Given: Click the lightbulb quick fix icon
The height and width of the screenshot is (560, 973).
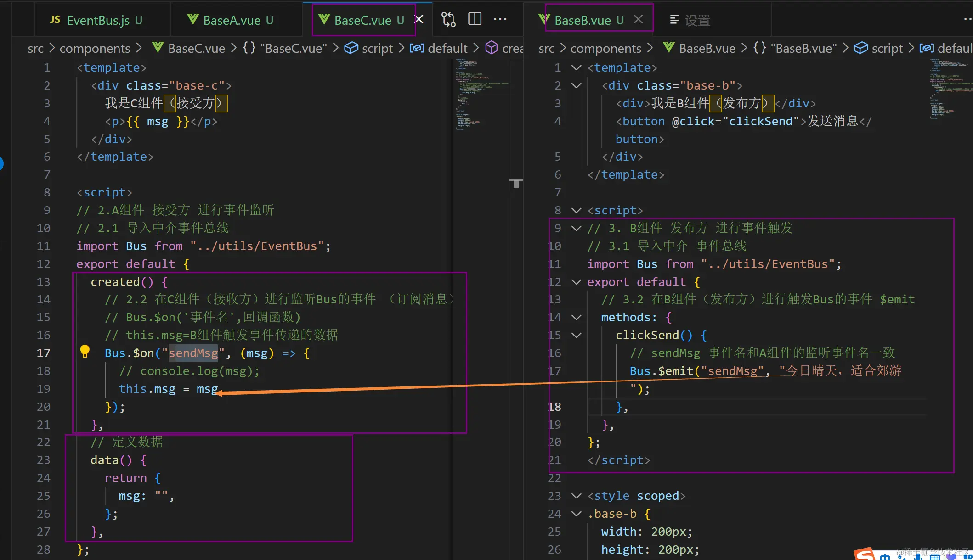Looking at the screenshot, I should point(85,352).
